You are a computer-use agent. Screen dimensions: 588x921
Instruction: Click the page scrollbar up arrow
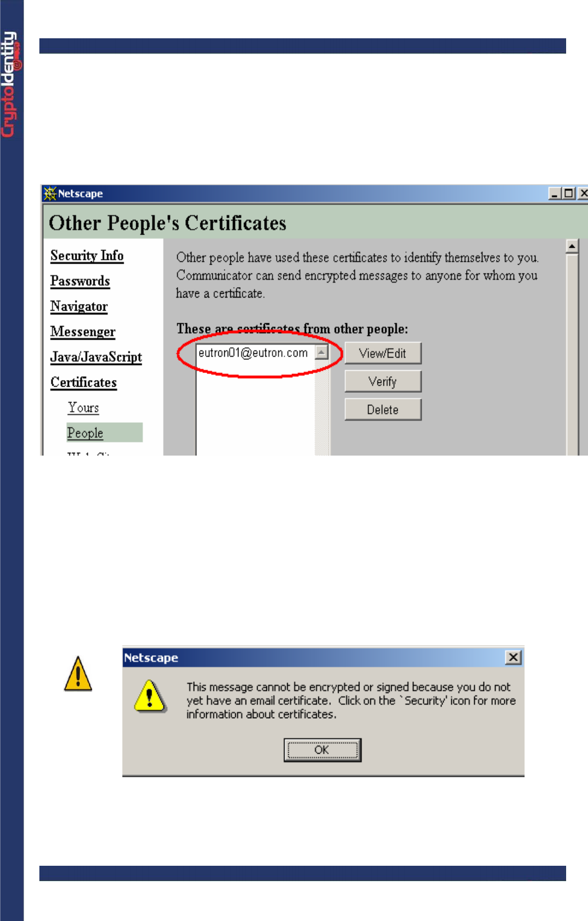click(572, 247)
